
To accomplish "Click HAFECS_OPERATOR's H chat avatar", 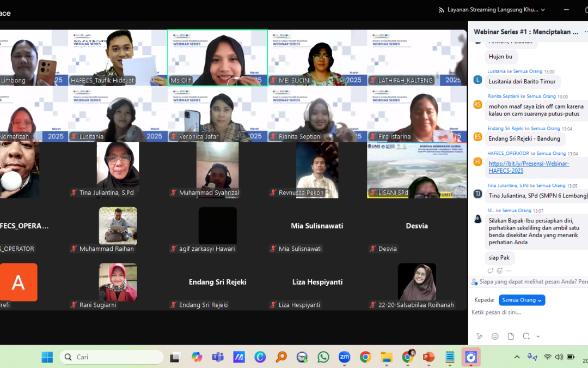I will [478, 162].
